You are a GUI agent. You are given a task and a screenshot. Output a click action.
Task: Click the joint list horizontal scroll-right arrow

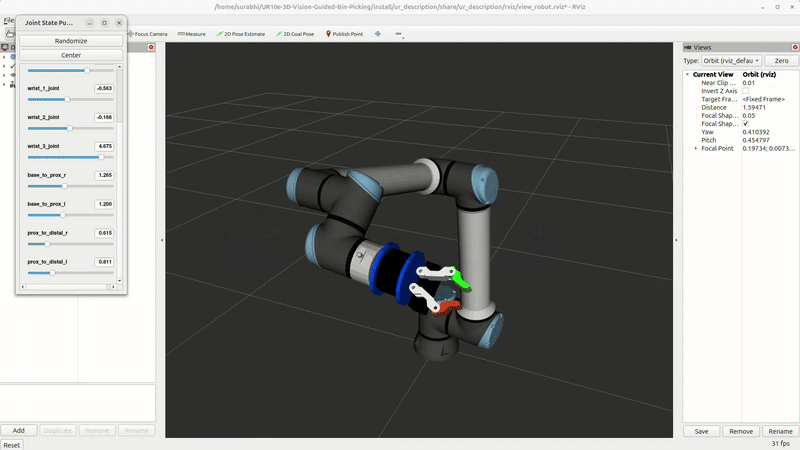tap(113, 287)
